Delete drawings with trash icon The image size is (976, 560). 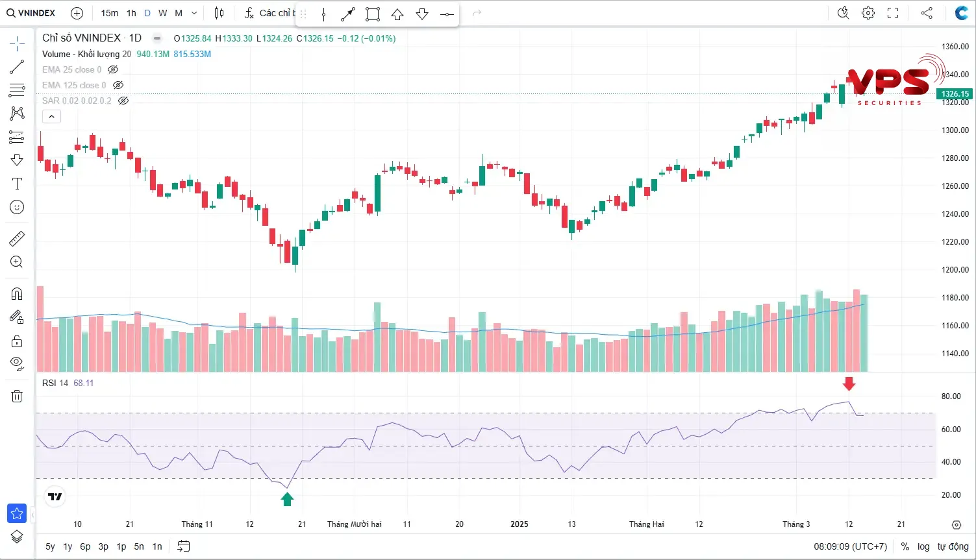click(x=17, y=396)
